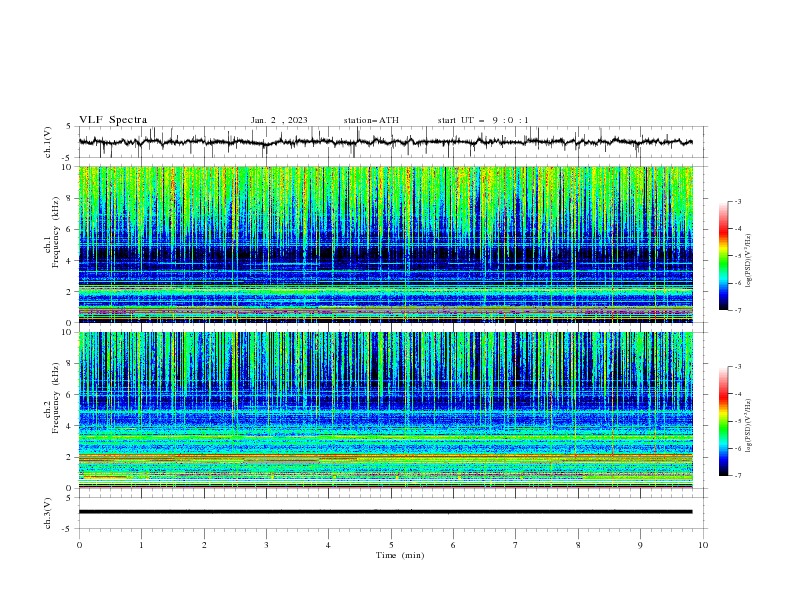This screenshot has width=792, height=612.
Task: Click the ch.2 spectrogram color bar
Action: 723,421
